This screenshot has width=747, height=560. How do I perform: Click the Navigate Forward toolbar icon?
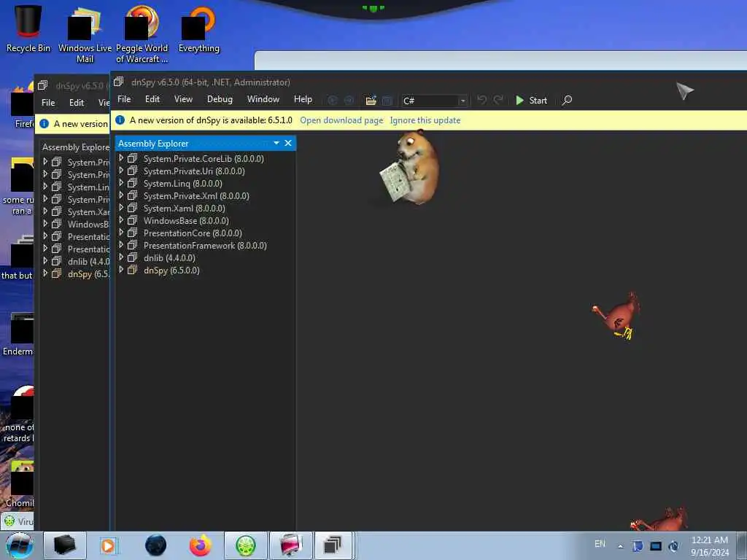349,101
